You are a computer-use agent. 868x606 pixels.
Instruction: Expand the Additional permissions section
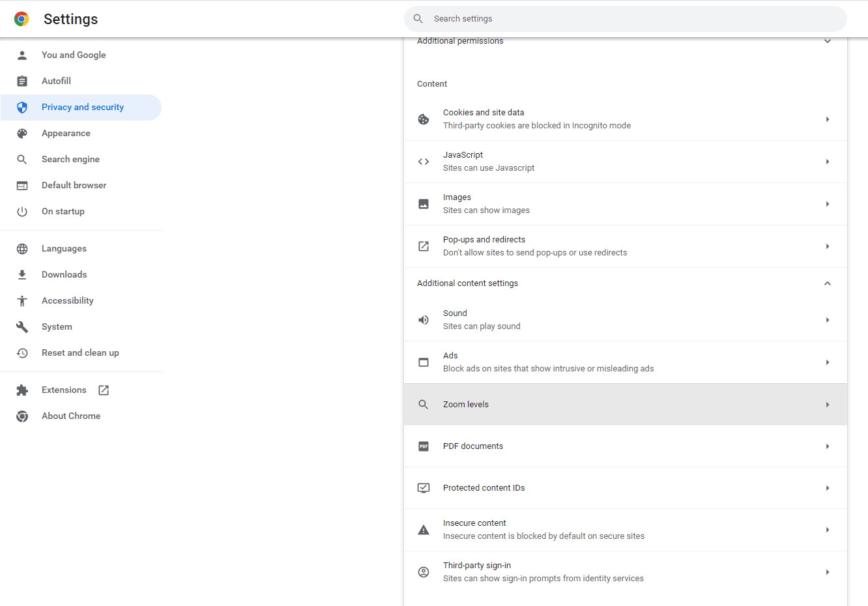828,40
